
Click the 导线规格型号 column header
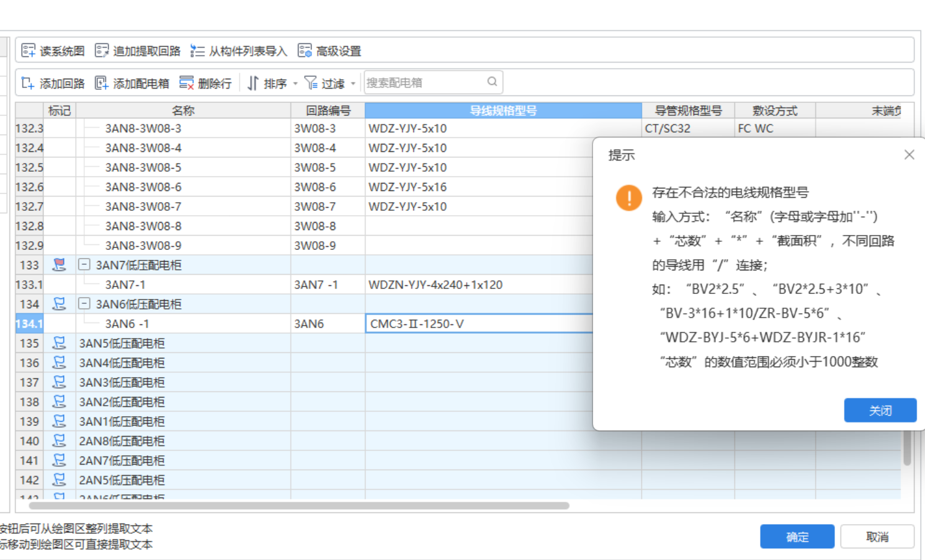point(503,110)
